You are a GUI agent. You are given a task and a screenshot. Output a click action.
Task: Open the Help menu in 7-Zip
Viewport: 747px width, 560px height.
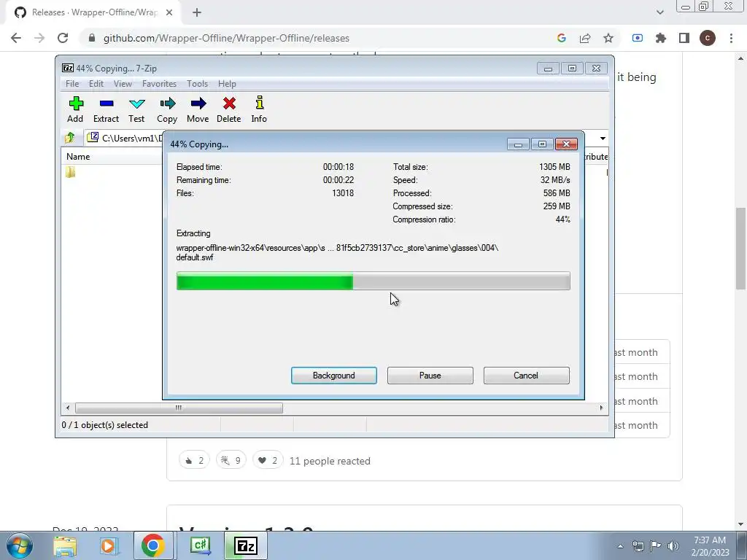[x=227, y=84]
